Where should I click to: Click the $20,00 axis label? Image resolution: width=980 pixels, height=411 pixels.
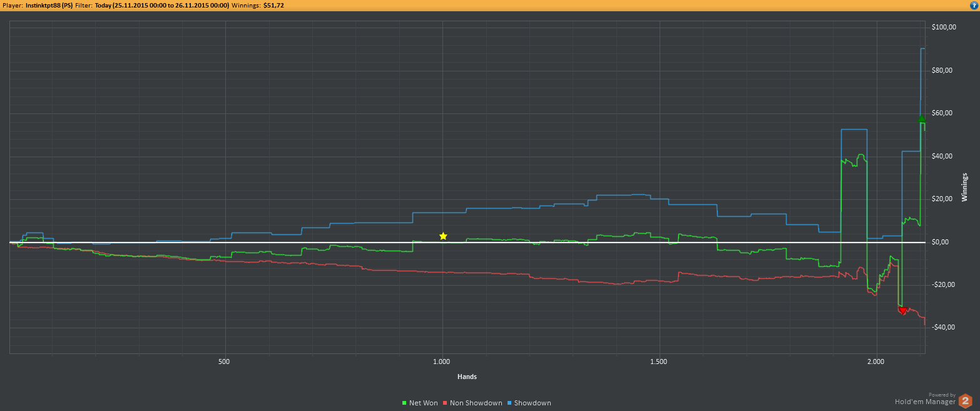(942, 199)
